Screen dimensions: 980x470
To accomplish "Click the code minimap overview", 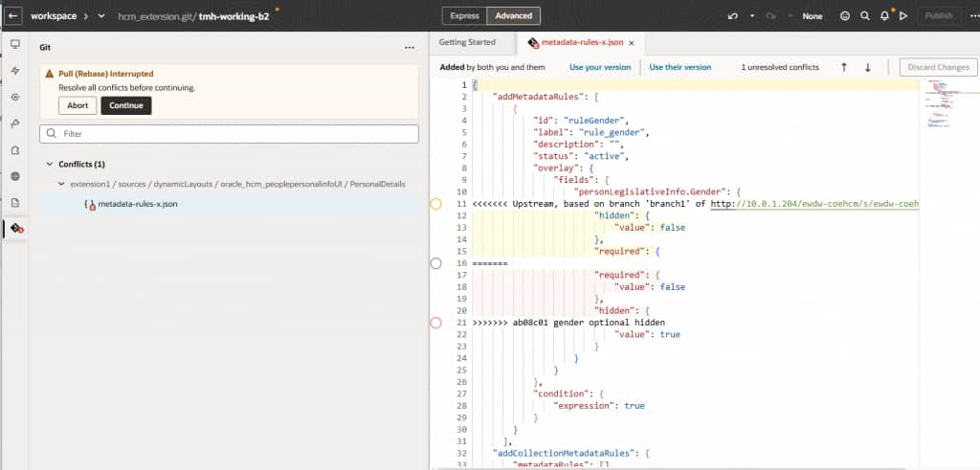I will tap(943, 103).
